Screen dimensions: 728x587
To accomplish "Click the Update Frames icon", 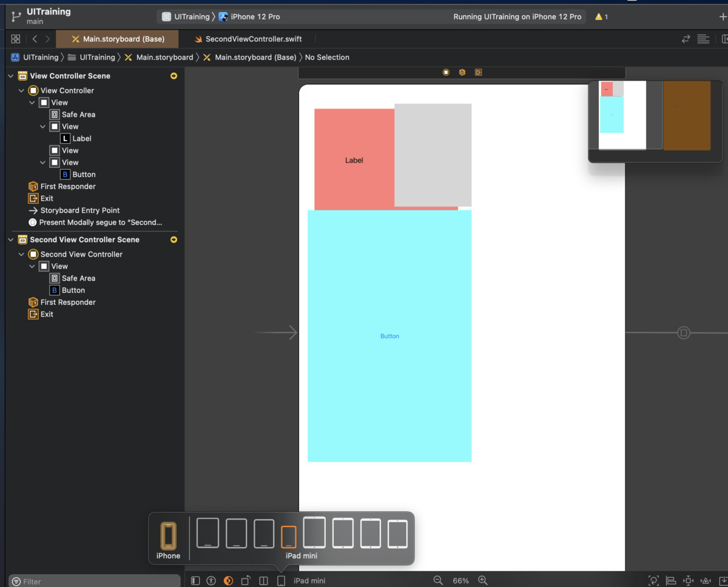I will click(653, 580).
